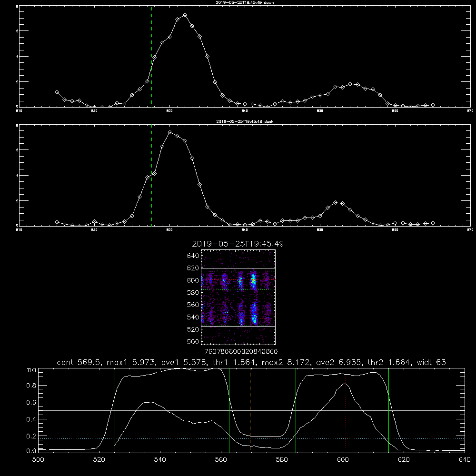The image size is (476, 476).
Task: Click the 860 x-axis label under dawn plot
Action: click(x=395, y=111)
